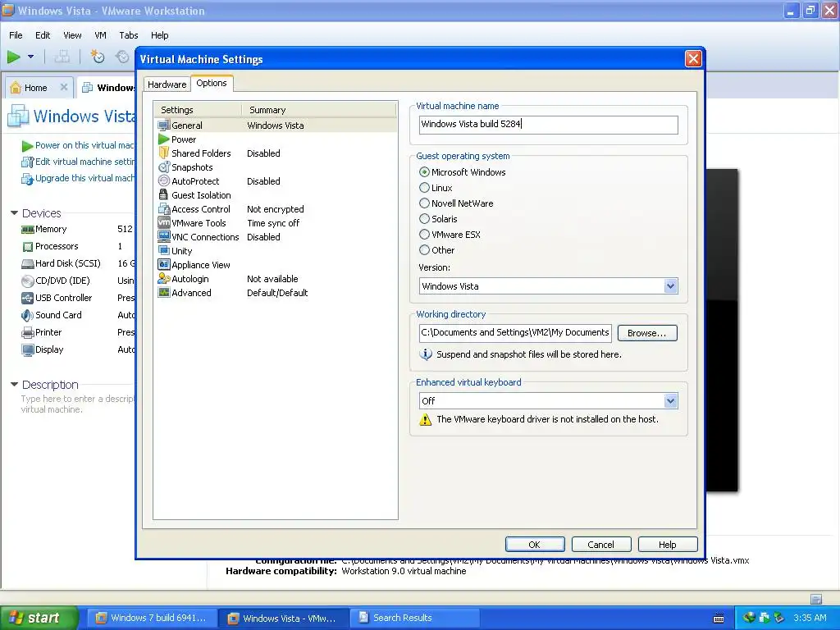Open the Tabs menu
The width and height of the screenshot is (840, 630).
[129, 35]
